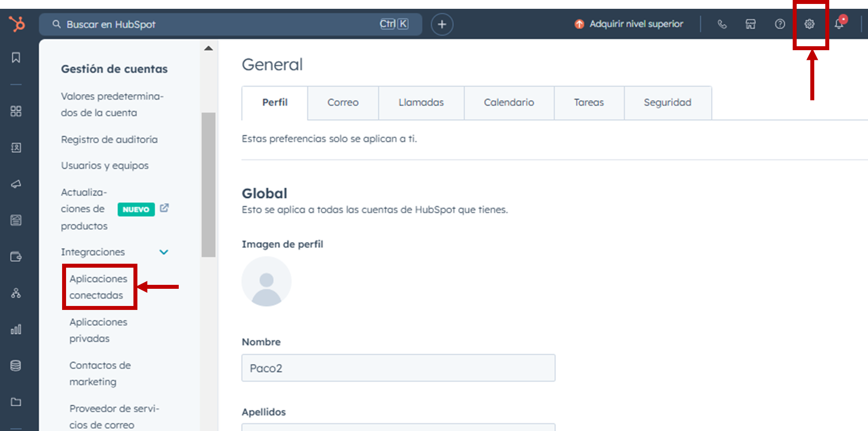Click the help question mark icon

click(x=780, y=24)
